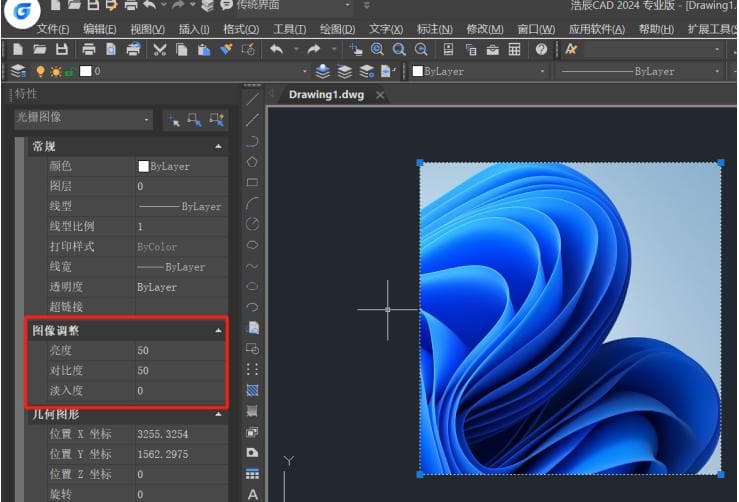Toggle layer on/off lightbulb icon
The image size is (739, 502).
(x=41, y=72)
